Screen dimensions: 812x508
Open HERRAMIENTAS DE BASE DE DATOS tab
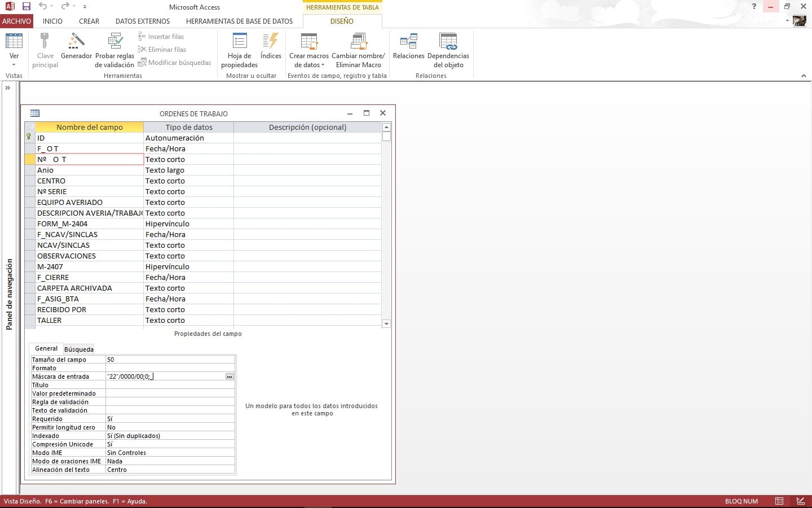(x=239, y=21)
